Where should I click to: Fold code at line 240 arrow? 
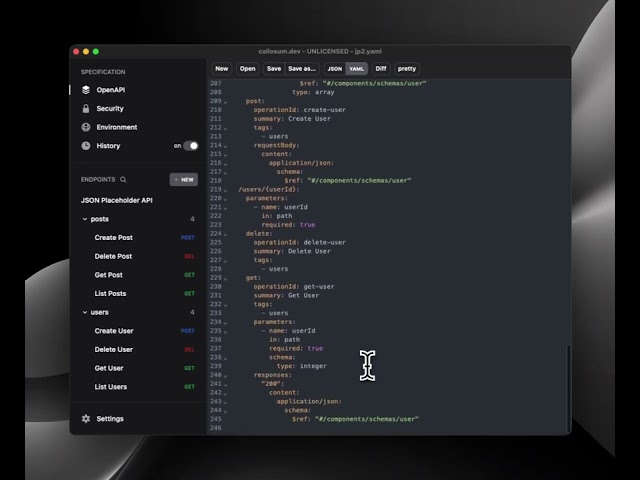[225, 376]
